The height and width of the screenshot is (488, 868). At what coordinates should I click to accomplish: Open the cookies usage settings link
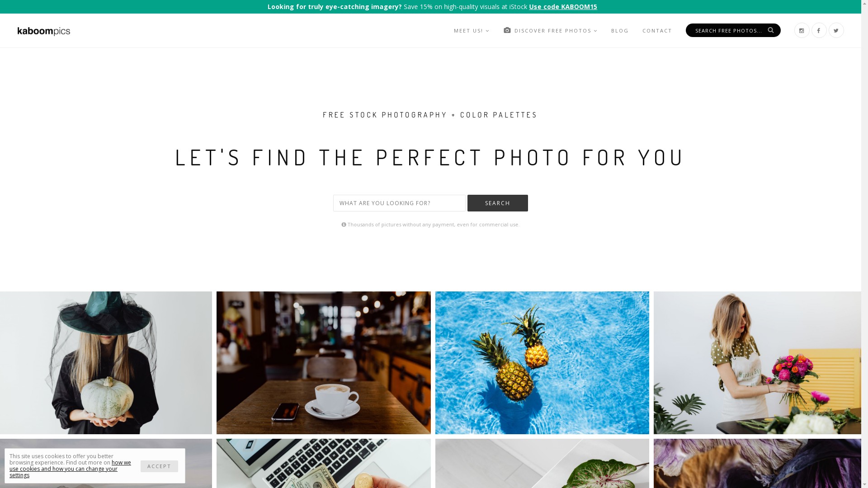click(70, 469)
